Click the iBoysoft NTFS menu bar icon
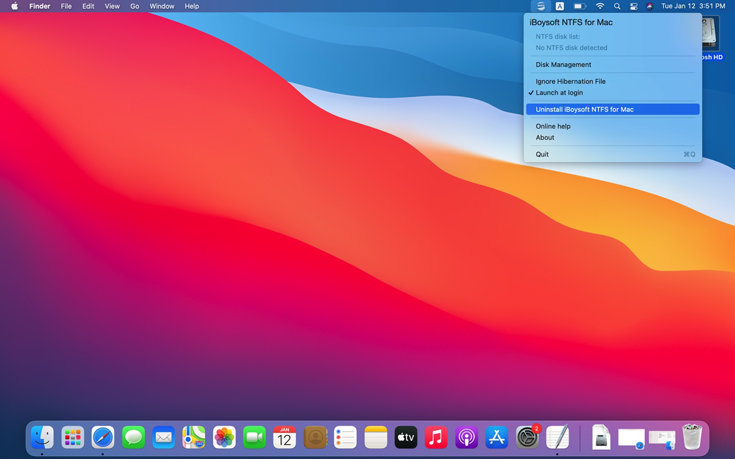 tap(541, 6)
